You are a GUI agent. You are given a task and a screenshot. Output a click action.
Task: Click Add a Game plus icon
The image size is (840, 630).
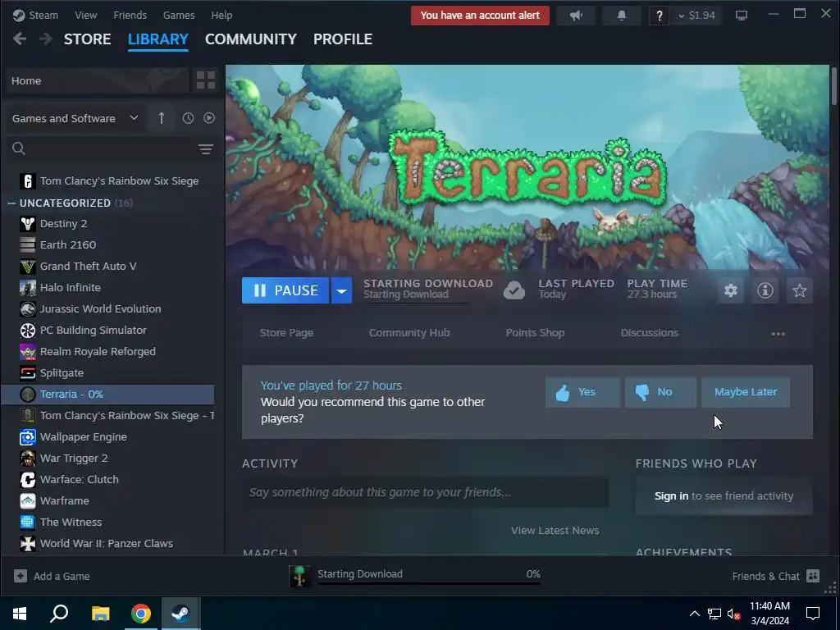[21, 577]
